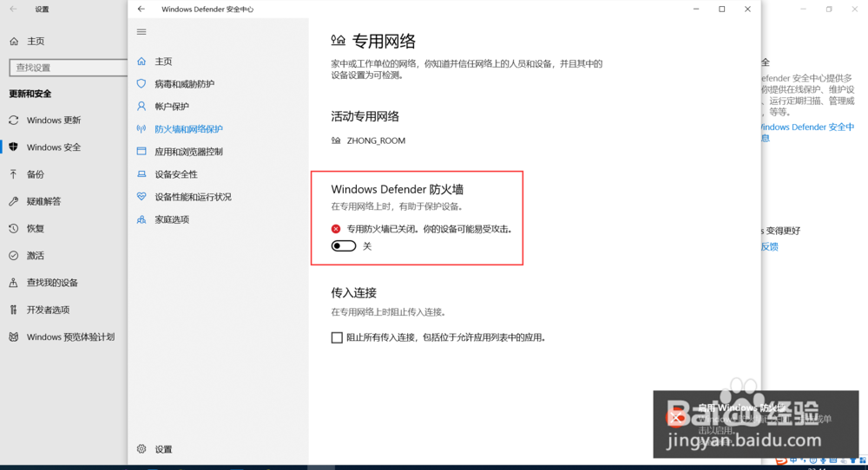This screenshot has width=868, height=470.
Task: Click the home icon in Defender sidebar
Action: [141, 62]
